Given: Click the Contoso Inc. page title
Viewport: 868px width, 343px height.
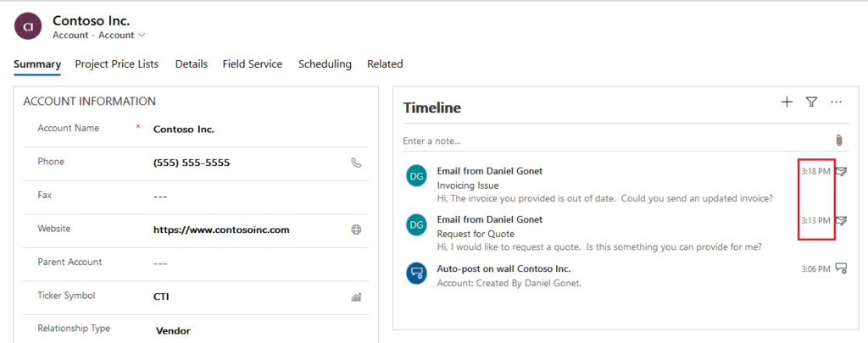Looking at the screenshot, I should click(x=92, y=21).
